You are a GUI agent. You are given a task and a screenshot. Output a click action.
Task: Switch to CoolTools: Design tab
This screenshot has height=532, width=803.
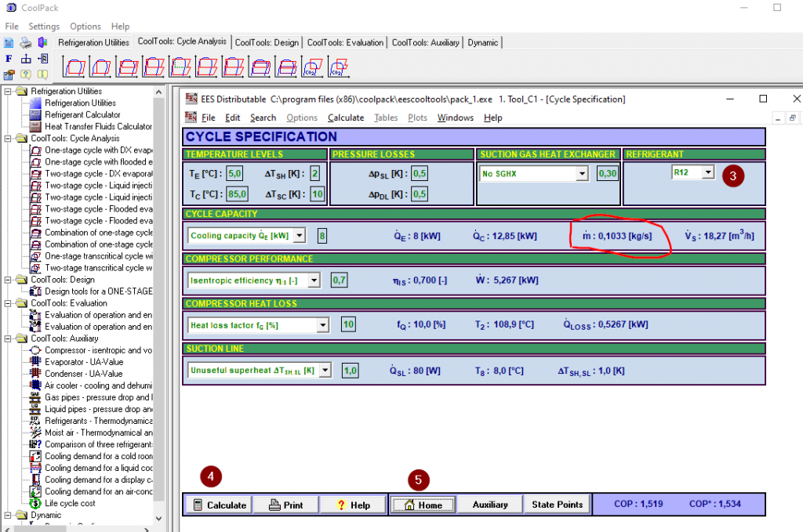click(267, 42)
